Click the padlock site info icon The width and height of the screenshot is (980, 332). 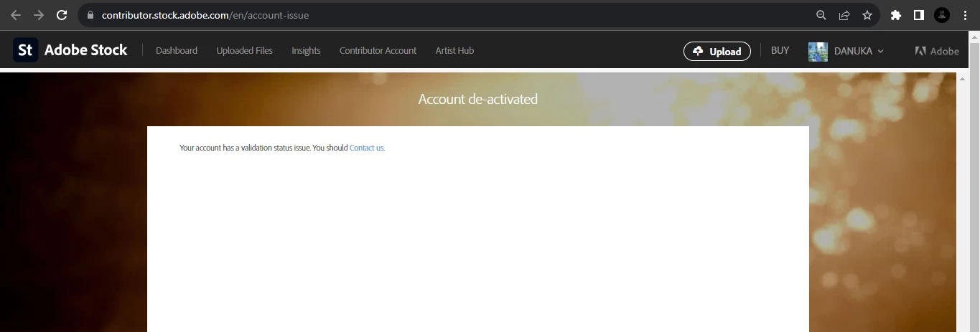pyautogui.click(x=90, y=15)
